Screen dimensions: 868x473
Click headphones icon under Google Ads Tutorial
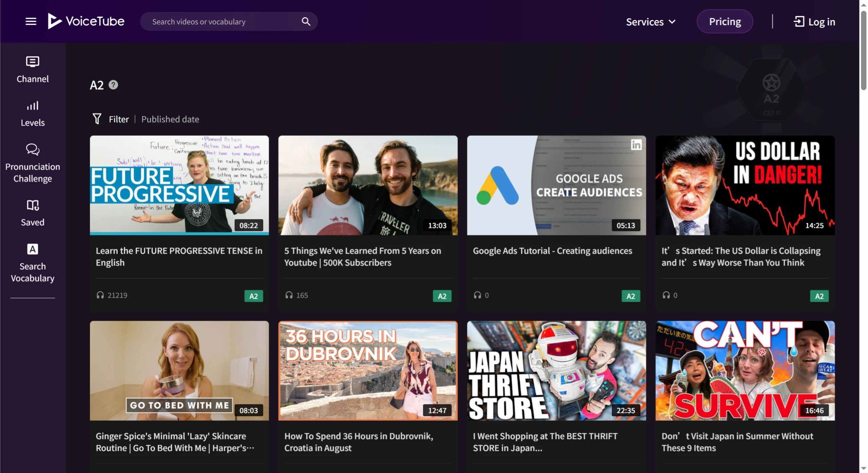(477, 295)
